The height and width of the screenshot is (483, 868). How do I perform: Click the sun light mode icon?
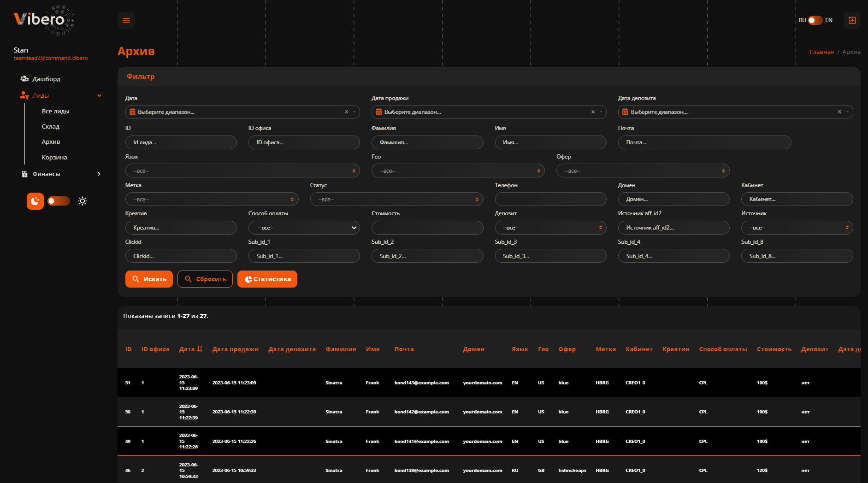(x=83, y=201)
